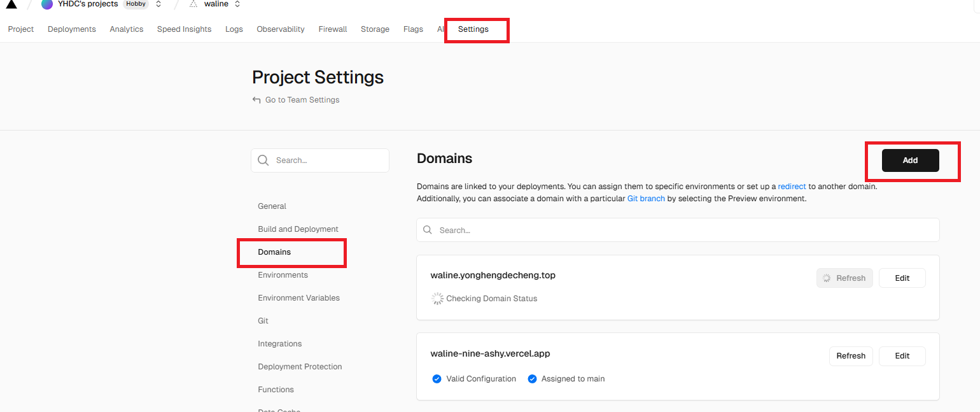This screenshot has width=980, height=412.
Task: Click the Vercel triangle logo
Action: pyautogui.click(x=11, y=4)
